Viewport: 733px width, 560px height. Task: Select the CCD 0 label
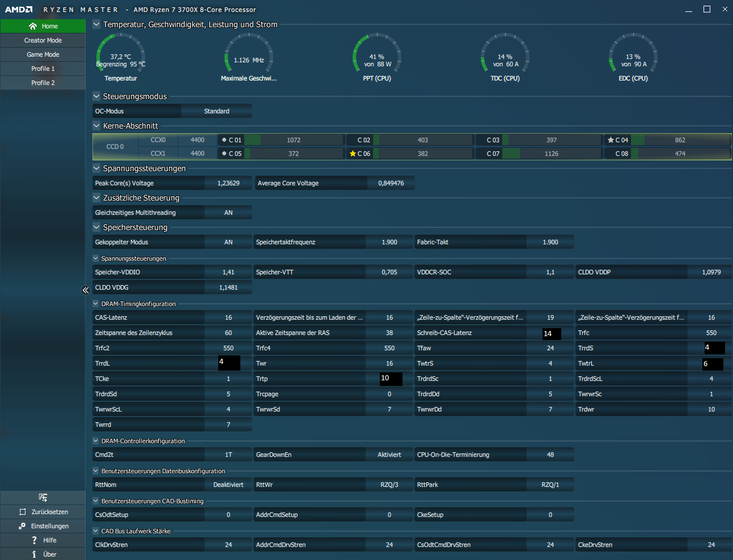[x=115, y=147]
